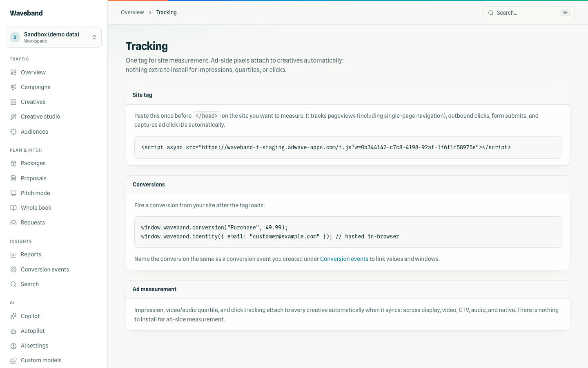Select the Campaigns megaphone icon

point(13,87)
